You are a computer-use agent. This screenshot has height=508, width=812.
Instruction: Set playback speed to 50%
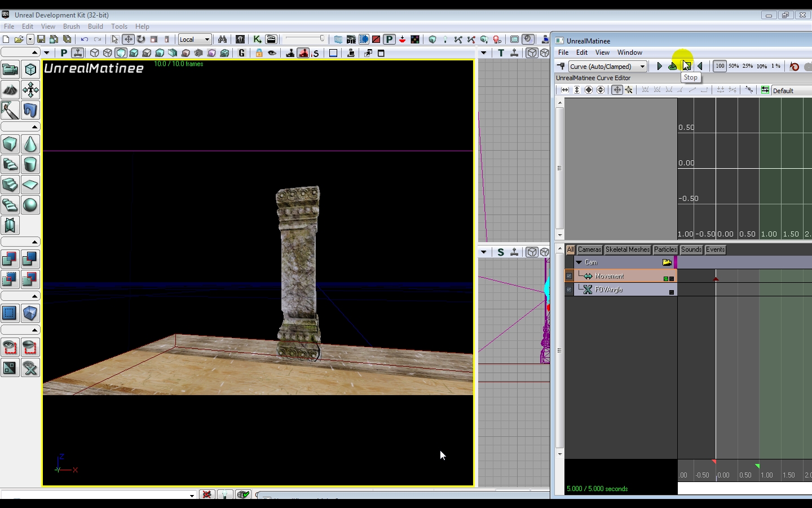click(x=734, y=66)
